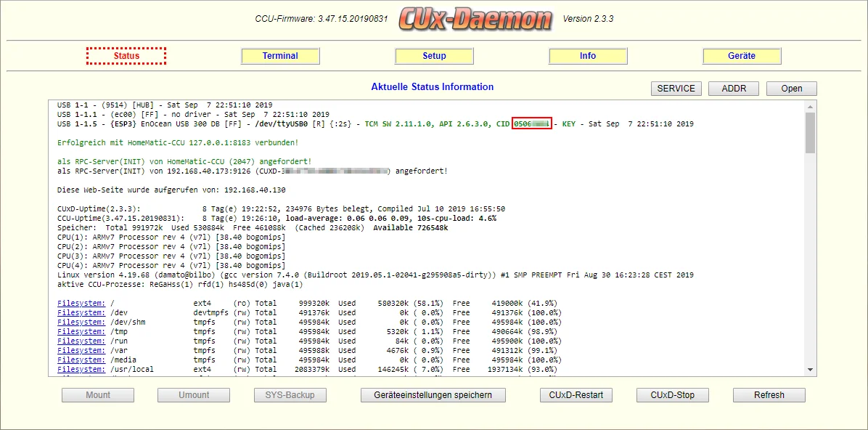The height and width of the screenshot is (430, 868).
Task: Click the Aktuelle Status Information heading
Action: (433, 87)
